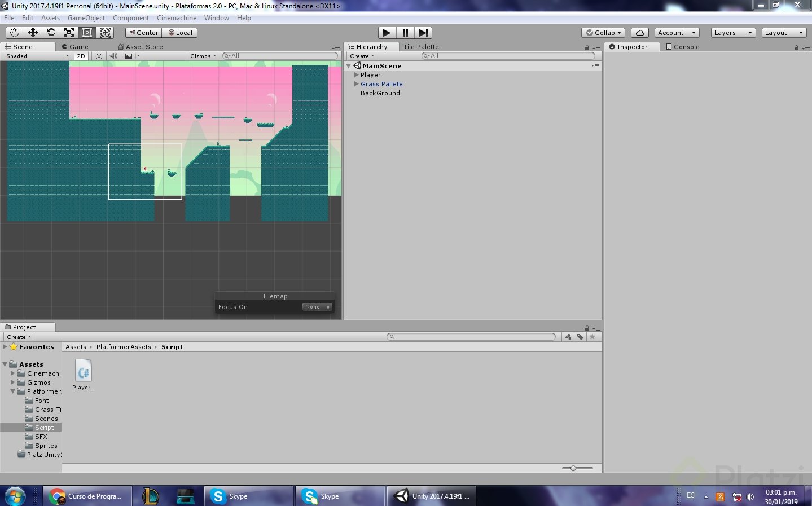This screenshot has height=506, width=812.
Task: Open the GameObject menu
Action: 86,18
